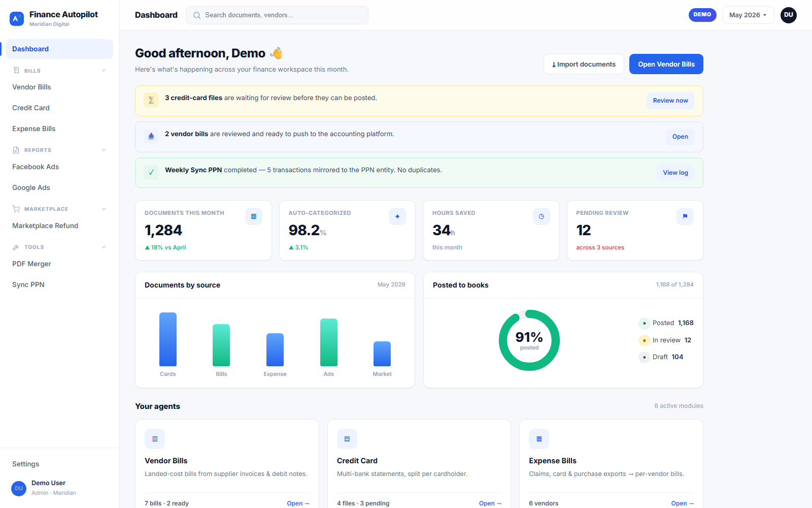The height and width of the screenshot is (508, 812).
Task: Click the Marketplace section cart icon
Action: click(x=16, y=209)
